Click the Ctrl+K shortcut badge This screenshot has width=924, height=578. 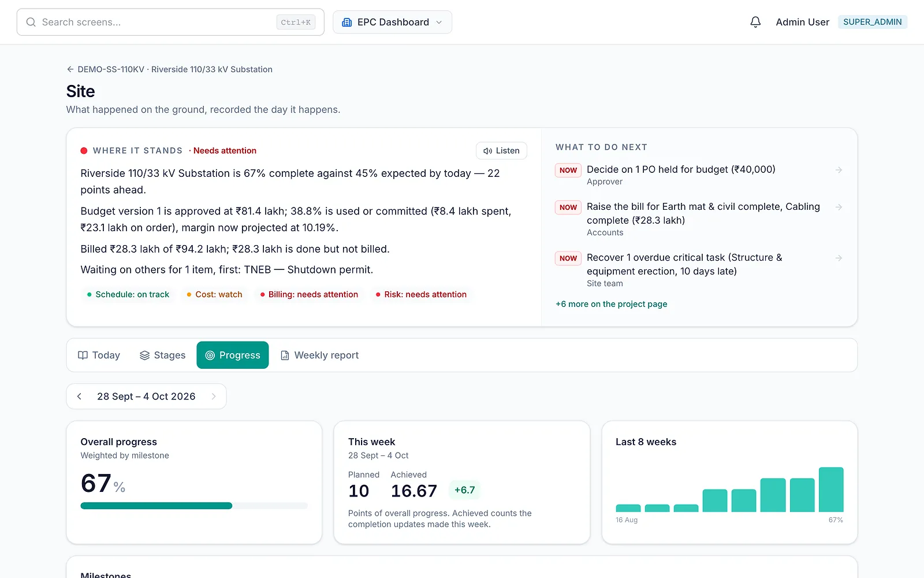[x=296, y=23]
